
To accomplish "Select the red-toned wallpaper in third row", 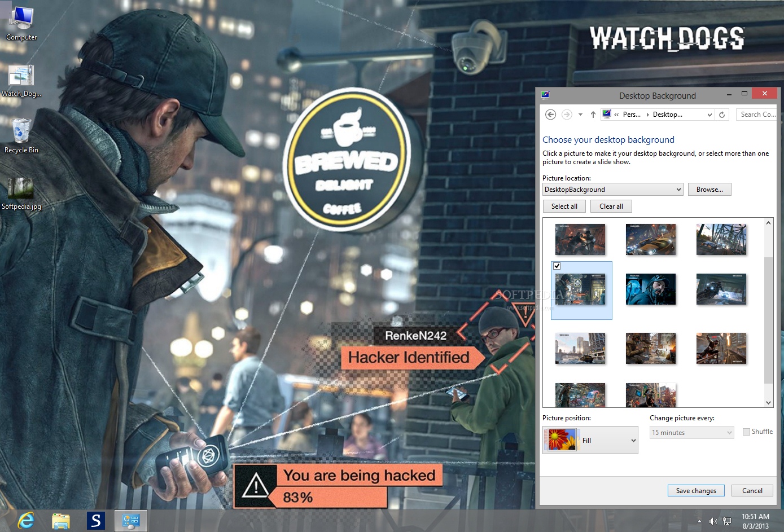I will (721, 348).
